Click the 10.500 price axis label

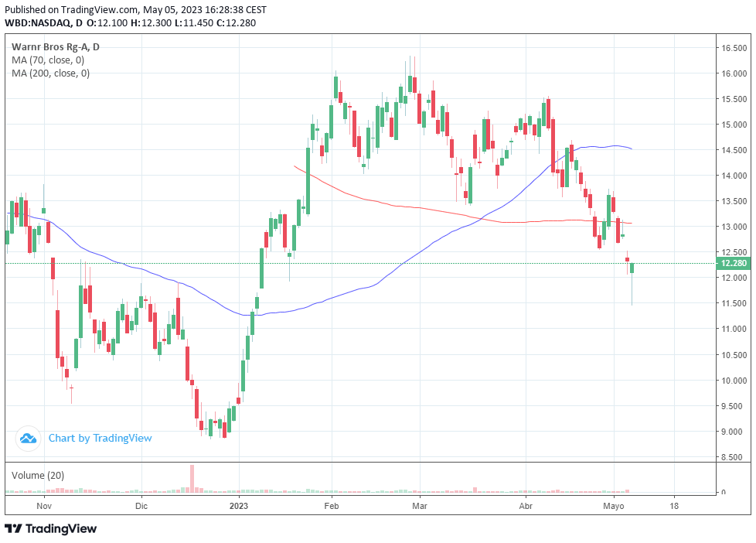(734, 355)
